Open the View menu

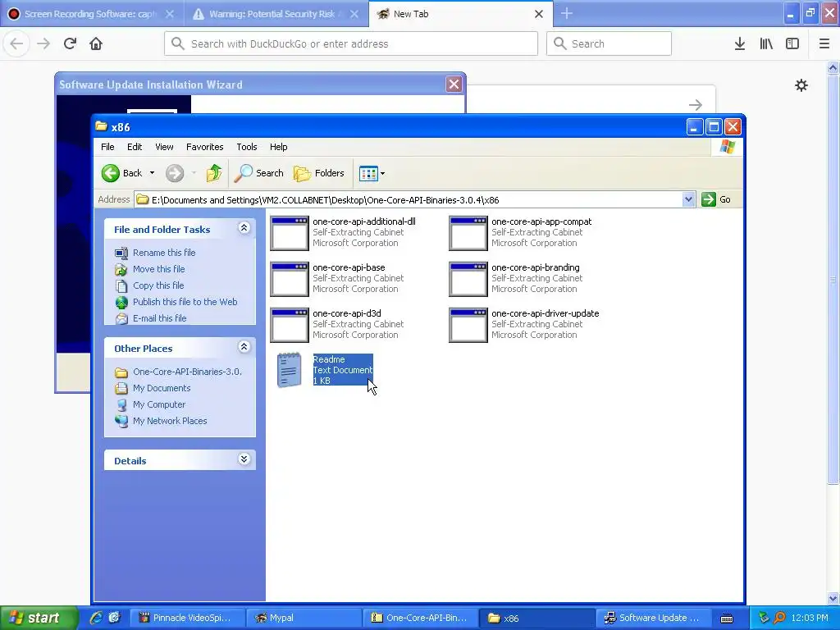pyautogui.click(x=164, y=147)
